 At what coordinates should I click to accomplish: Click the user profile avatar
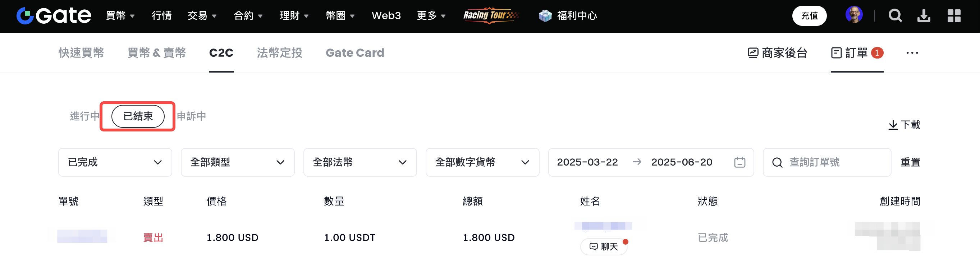click(854, 15)
